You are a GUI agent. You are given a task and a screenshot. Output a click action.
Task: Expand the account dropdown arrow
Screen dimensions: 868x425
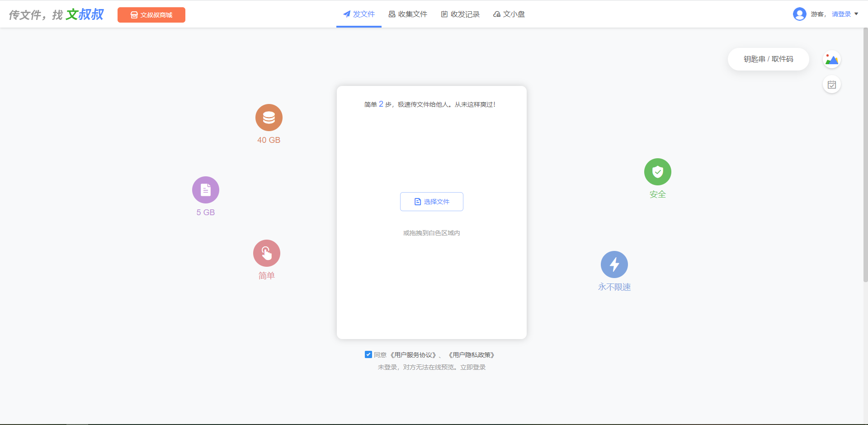[x=856, y=14]
